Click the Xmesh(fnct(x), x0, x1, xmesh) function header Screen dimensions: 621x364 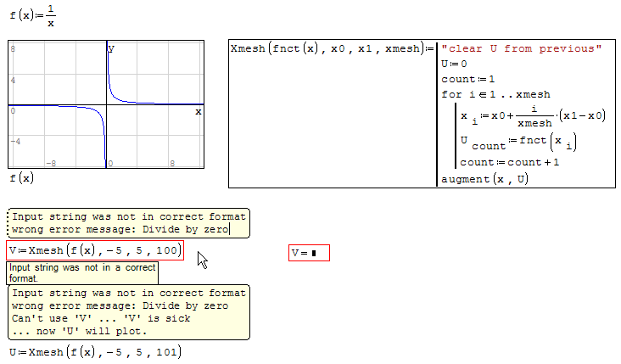326,49
